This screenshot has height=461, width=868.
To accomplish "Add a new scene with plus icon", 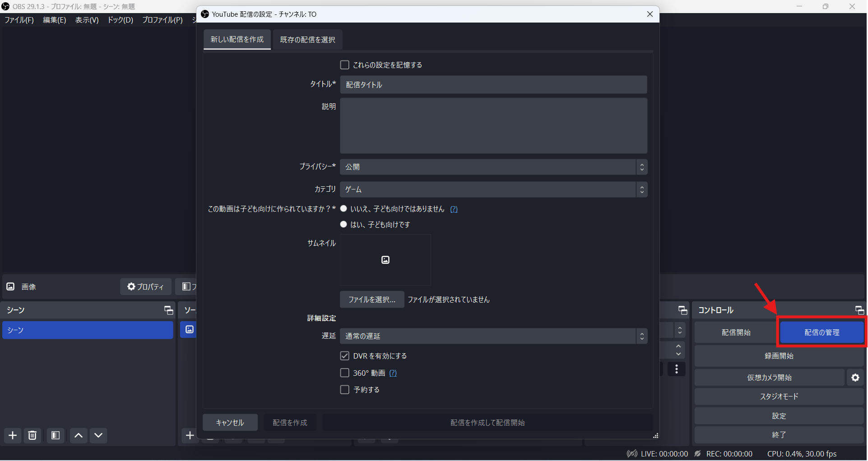I will point(13,435).
